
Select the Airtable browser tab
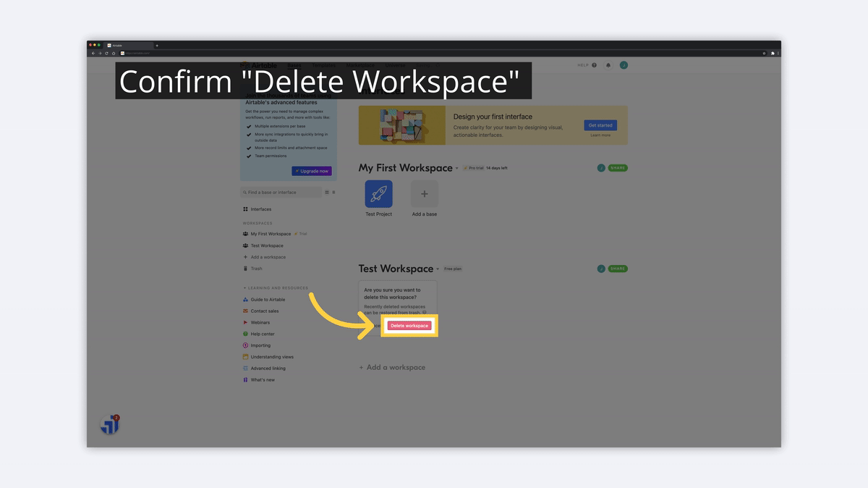pyautogui.click(x=128, y=46)
